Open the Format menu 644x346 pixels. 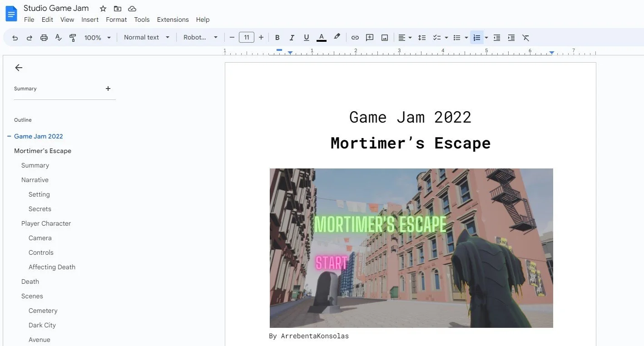116,20
